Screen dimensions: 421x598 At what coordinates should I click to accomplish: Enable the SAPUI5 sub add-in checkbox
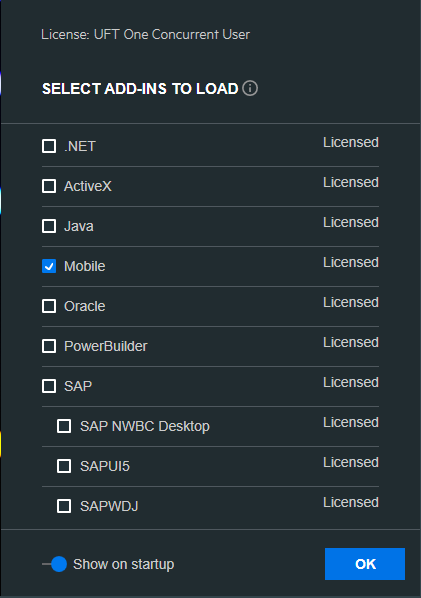[64, 466]
